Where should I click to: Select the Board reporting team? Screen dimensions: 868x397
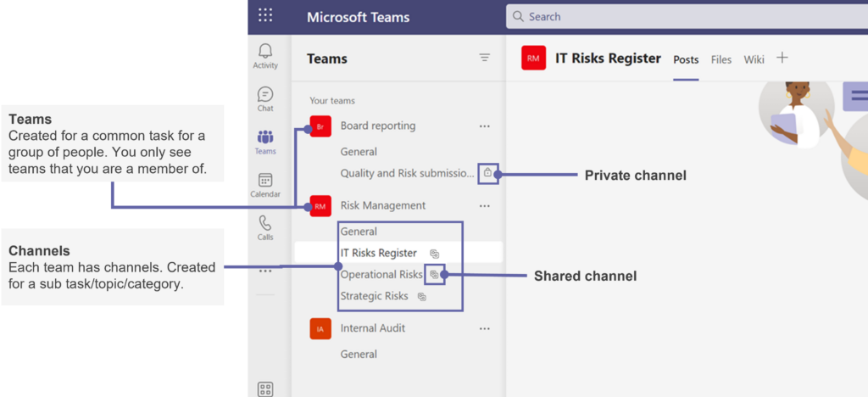pyautogui.click(x=378, y=126)
